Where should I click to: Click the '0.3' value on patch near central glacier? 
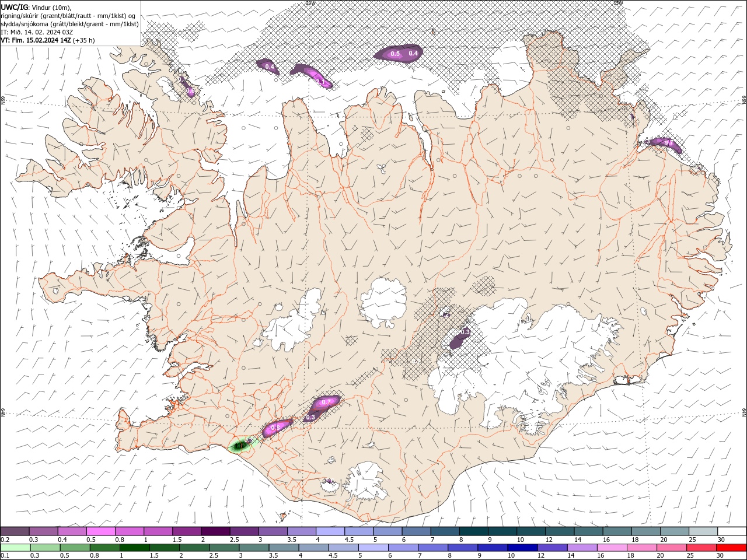pos(465,332)
